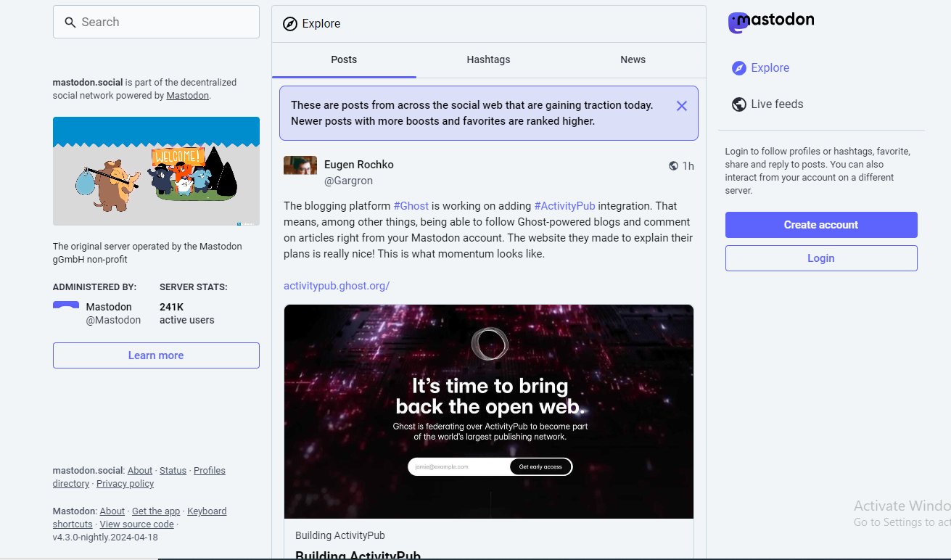Select the Posts tab

(x=344, y=60)
